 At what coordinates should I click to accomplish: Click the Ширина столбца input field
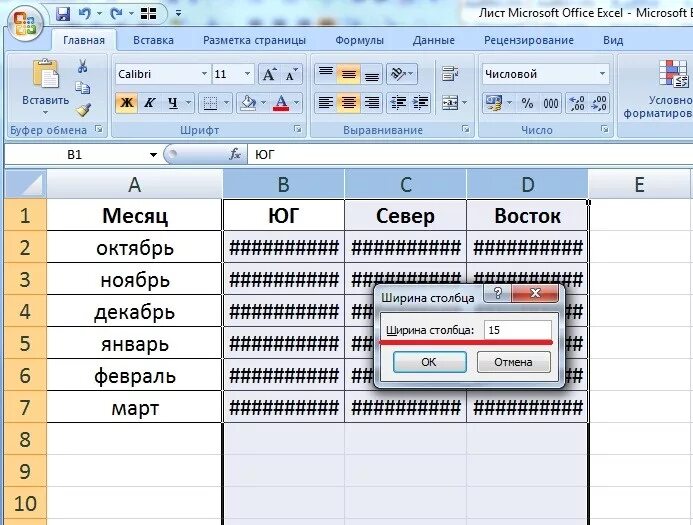pyautogui.click(x=518, y=330)
